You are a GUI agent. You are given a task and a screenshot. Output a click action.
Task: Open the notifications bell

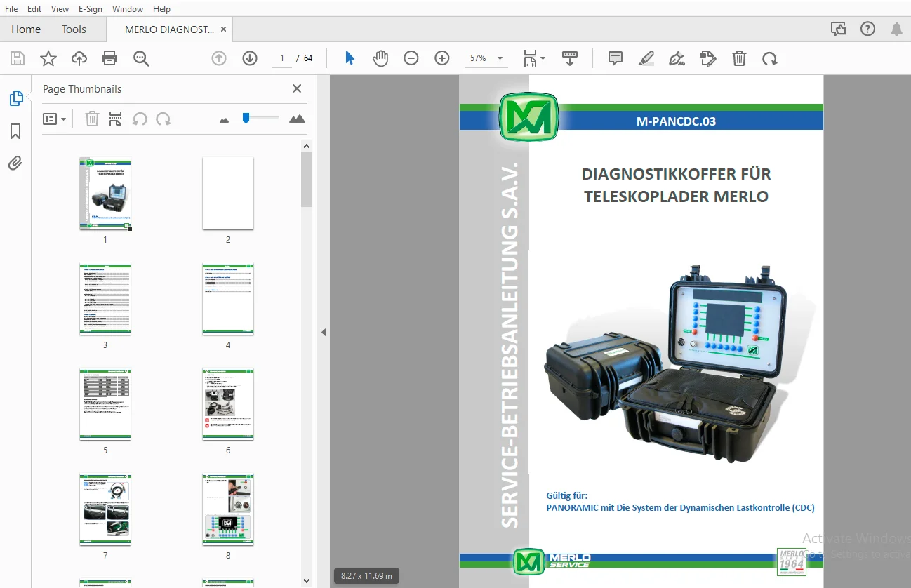point(896,29)
